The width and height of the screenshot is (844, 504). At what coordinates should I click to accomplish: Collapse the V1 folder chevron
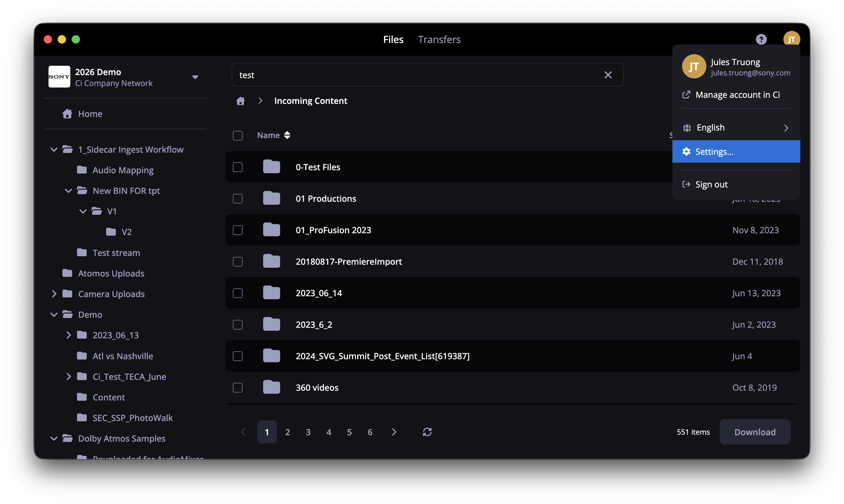pyautogui.click(x=82, y=211)
